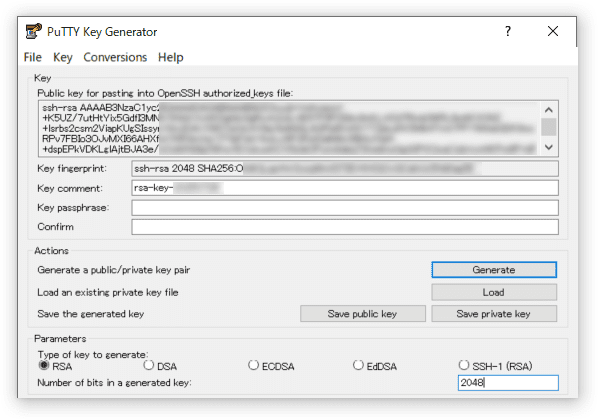Image resolution: width=598 pixels, height=420 pixels.
Task: Open the Conversions menu
Action: [115, 57]
